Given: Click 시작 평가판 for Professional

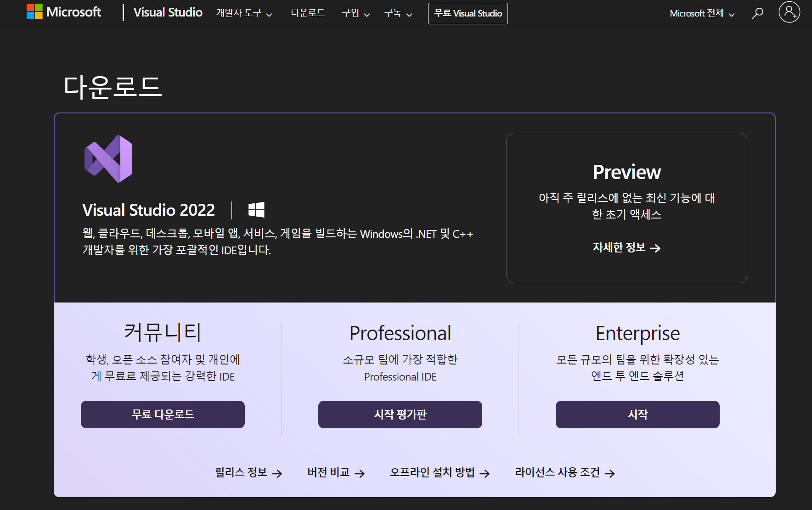Looking at the screenshot, I should (x=400, y=415).
